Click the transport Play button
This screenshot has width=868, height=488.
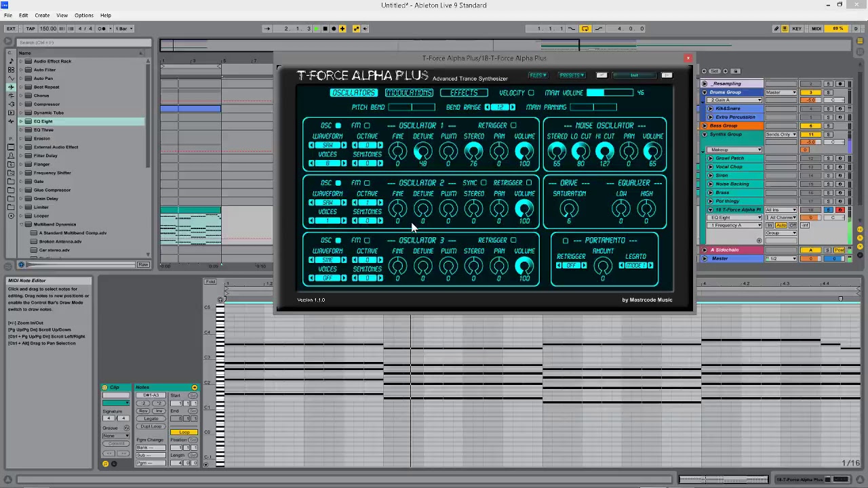pos(317,28)
